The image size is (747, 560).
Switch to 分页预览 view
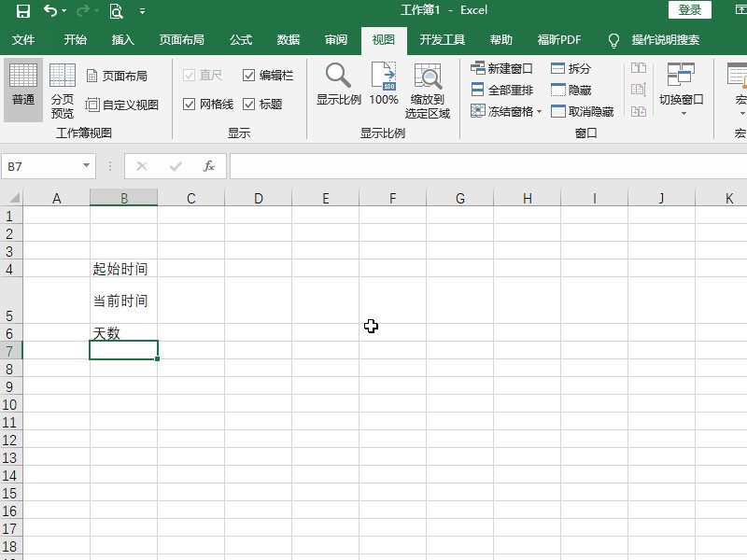pos(62,89)
